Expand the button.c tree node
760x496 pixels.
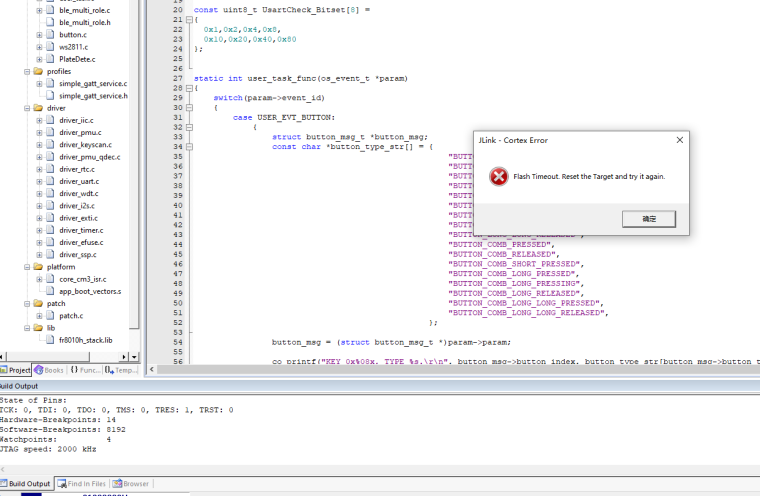point(39,35)
